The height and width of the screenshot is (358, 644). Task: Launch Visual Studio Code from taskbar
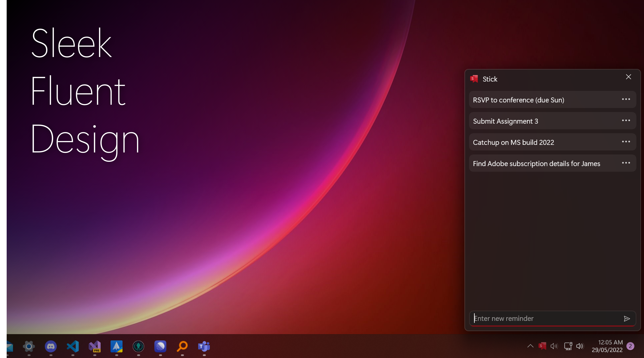[73, 346]
